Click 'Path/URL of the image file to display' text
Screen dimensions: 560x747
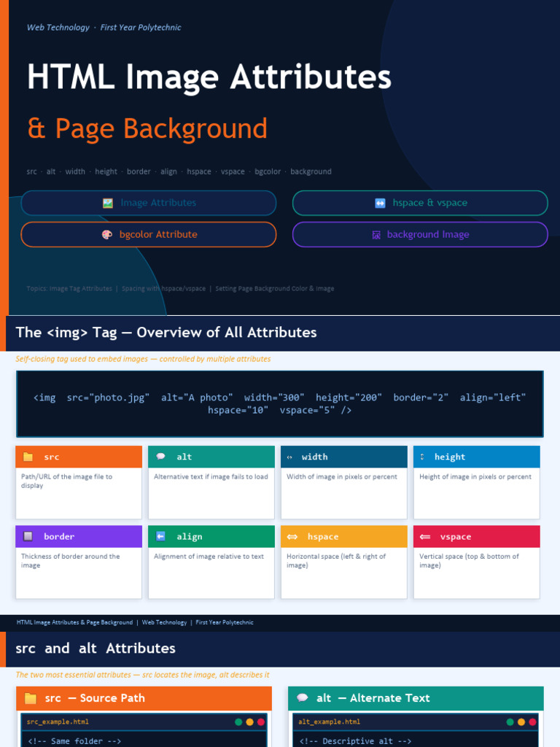pos(66,481)
